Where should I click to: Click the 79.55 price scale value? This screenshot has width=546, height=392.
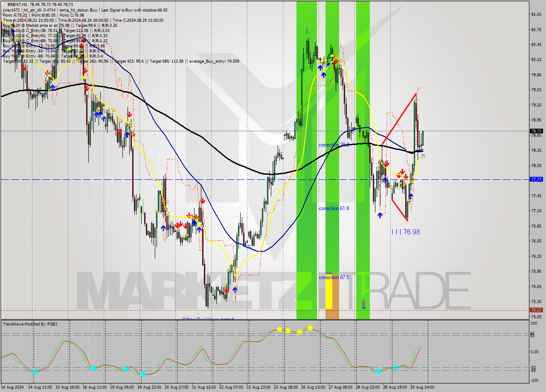point(536,90)
